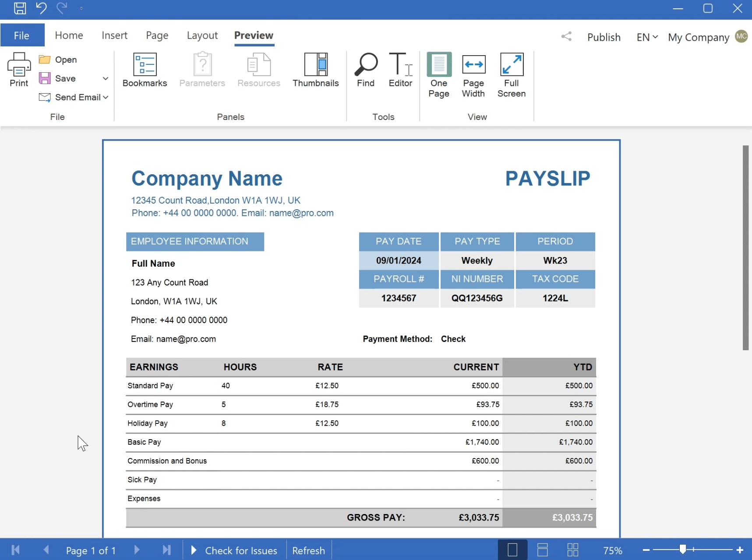Go to the next page

pyautogui.click(x=137, y=550)
